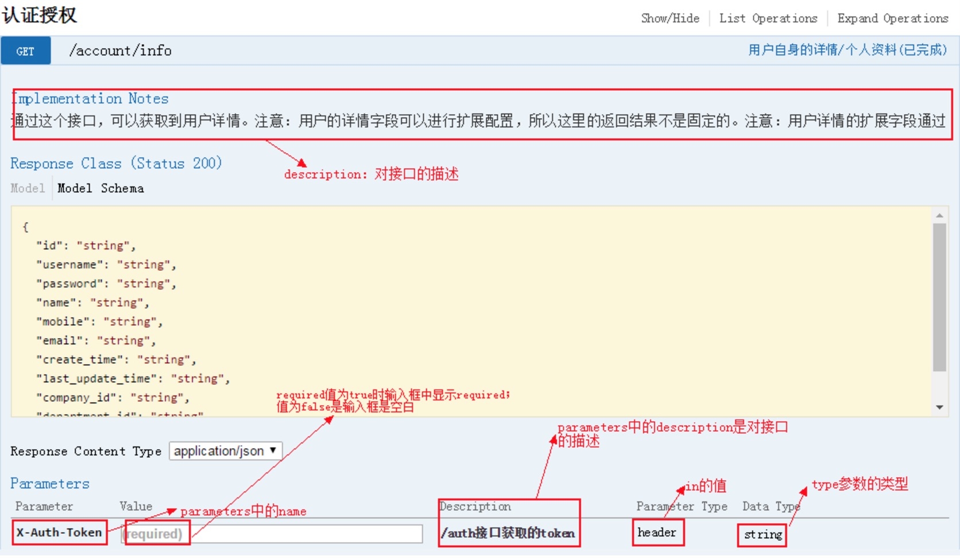Click the Response Class (Status 200) heading

pos(116,164)
